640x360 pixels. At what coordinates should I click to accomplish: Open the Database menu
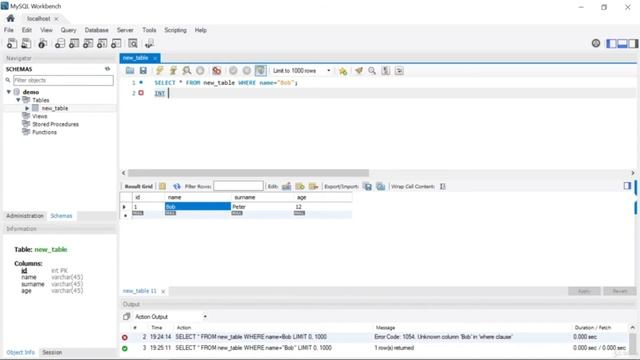[x=97, y=30]
